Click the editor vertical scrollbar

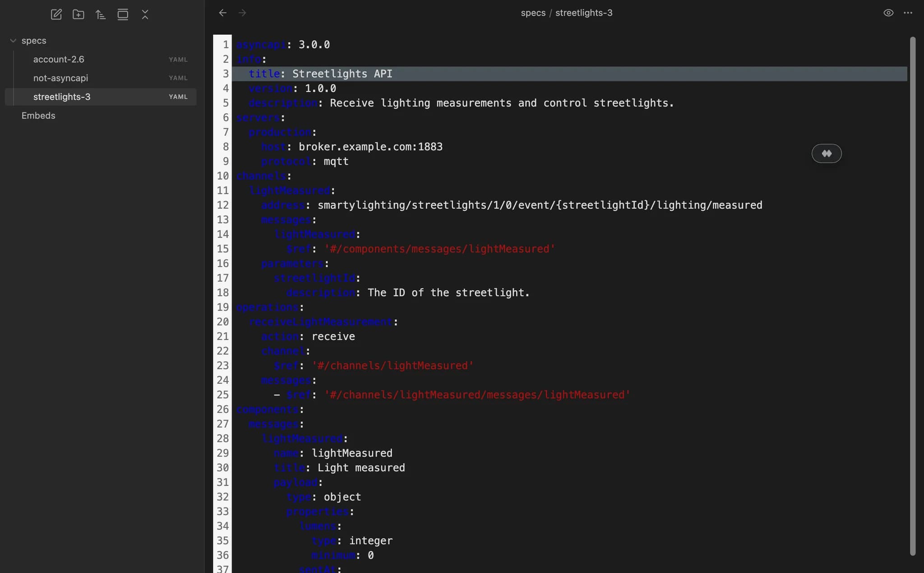(913, 296)
